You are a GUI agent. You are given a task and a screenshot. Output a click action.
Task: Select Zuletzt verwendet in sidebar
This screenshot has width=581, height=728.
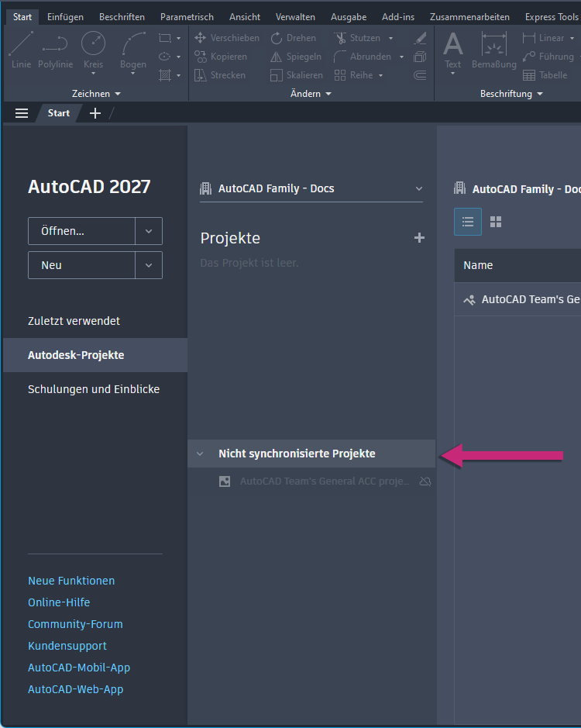(x=95, y=321)
